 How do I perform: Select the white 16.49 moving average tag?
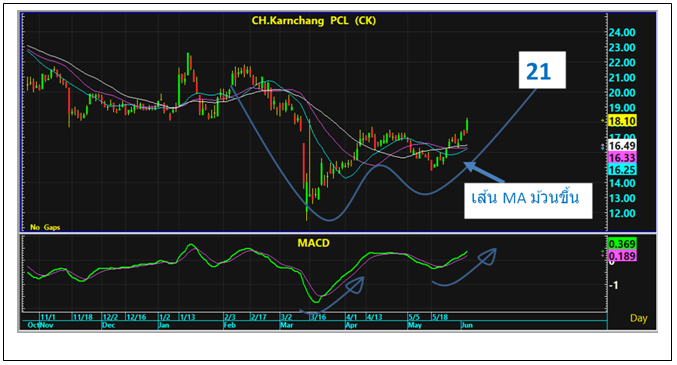tap(622, 146)
